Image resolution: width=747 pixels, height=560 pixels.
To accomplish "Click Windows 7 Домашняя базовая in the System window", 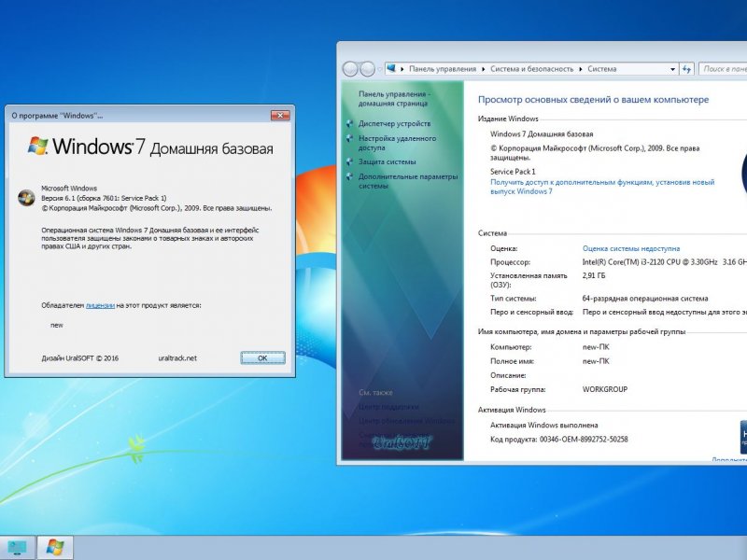I will [x=542, y=134].
